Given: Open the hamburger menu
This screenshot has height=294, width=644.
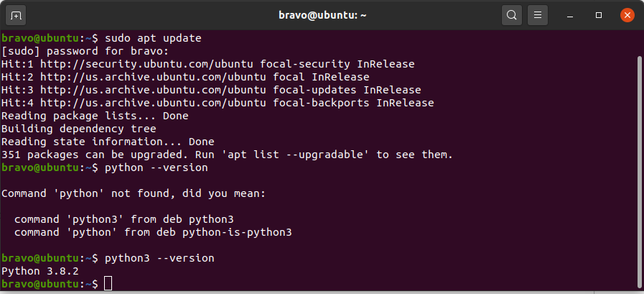Looking at the screenshot, I should [537, 16].
